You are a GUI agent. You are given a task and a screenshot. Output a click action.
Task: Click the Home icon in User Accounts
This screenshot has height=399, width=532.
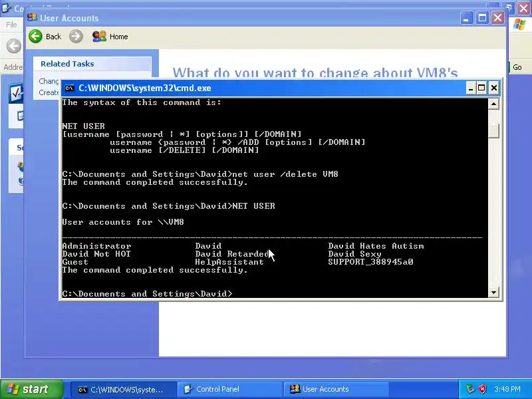click(x=99, y=37)
